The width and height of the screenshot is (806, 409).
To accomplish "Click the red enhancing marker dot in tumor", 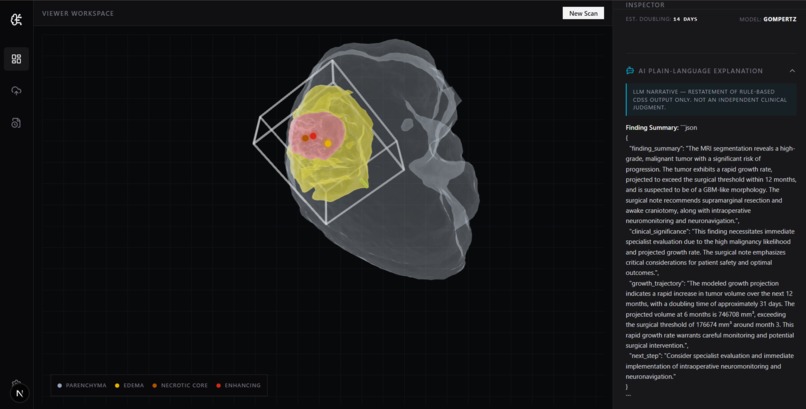I will (x=313, y=136).
